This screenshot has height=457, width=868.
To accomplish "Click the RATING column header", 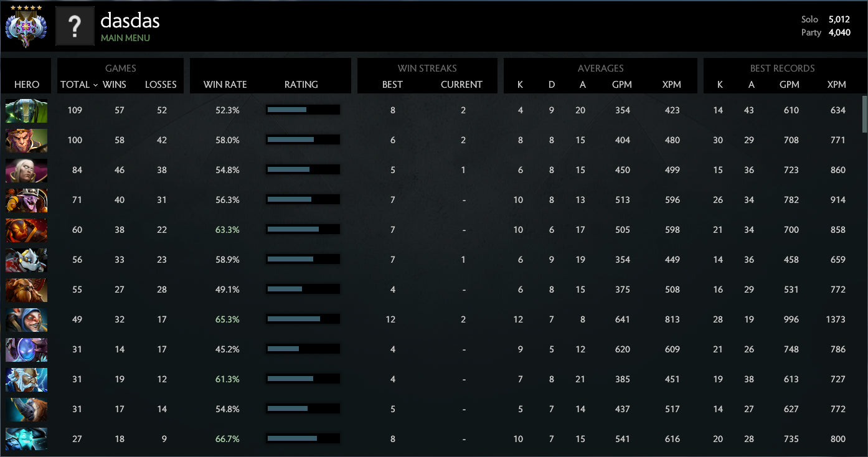I will 301,85.
